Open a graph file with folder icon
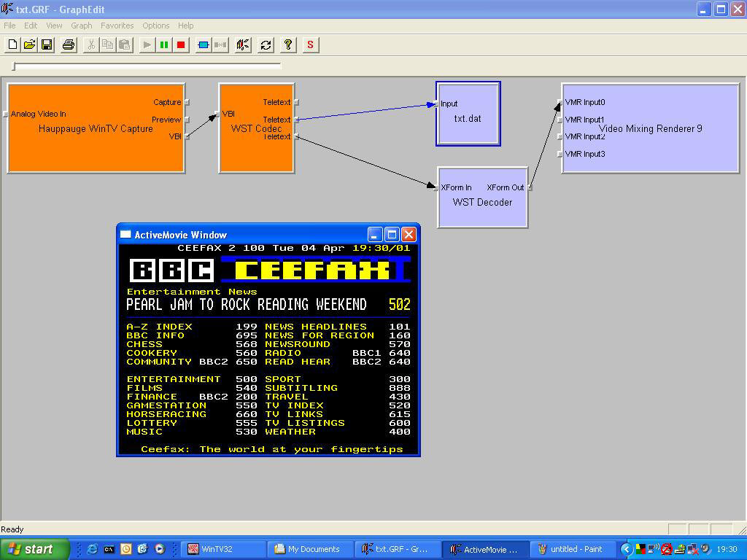This screenshot has width=747, height=560. tap(29, 44)
